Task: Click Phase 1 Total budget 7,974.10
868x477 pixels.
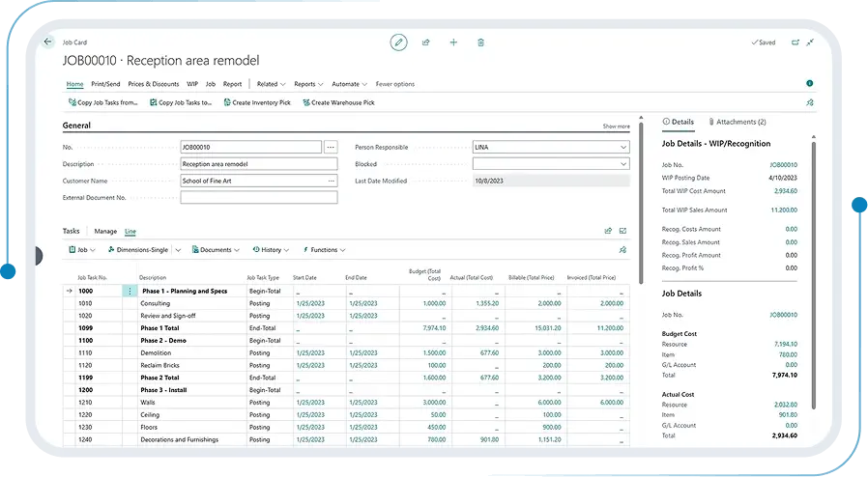Action: point(434,327)
